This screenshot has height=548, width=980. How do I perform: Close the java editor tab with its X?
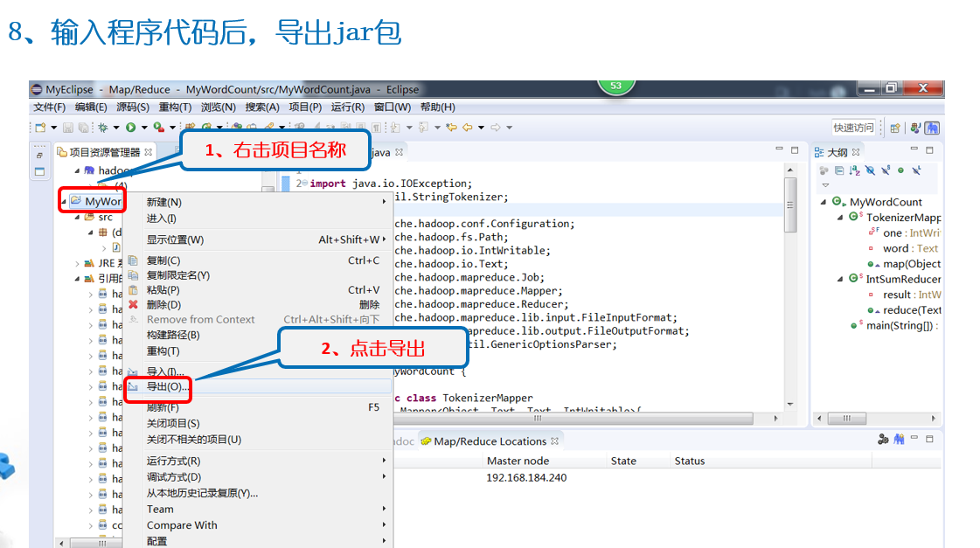pyautogui.click(x=399, y=152)
